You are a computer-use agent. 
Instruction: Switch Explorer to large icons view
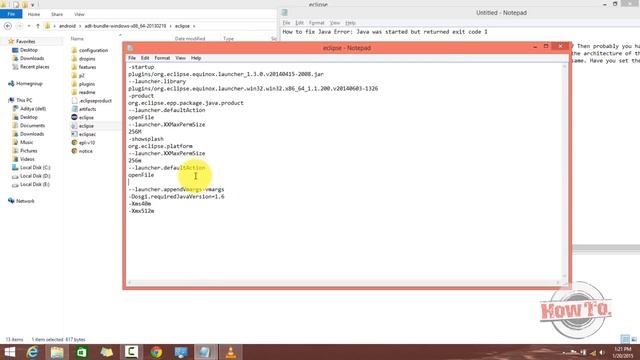tap(634, 339)
